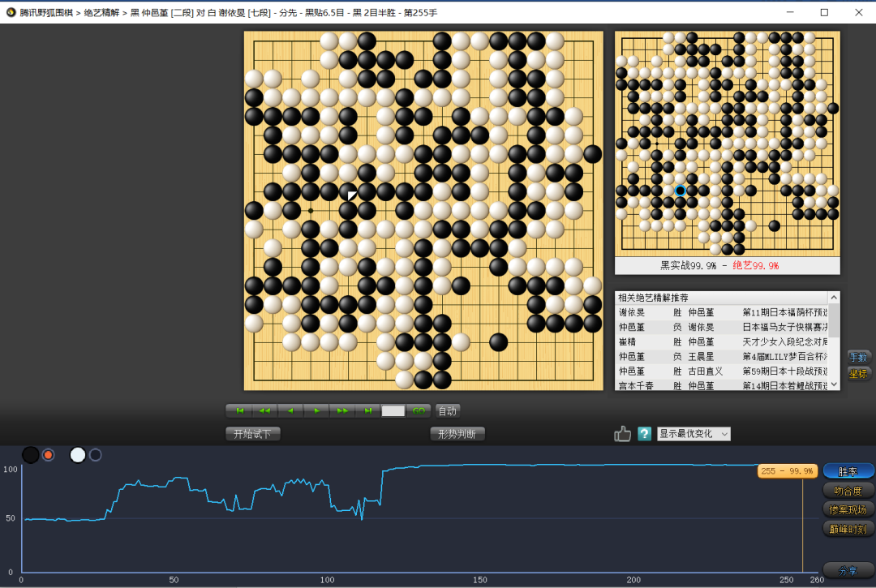Fast-forward several moves with double-right arrows
The width and height of the screenshot is (876, 588).
click(x=342, y=411)
